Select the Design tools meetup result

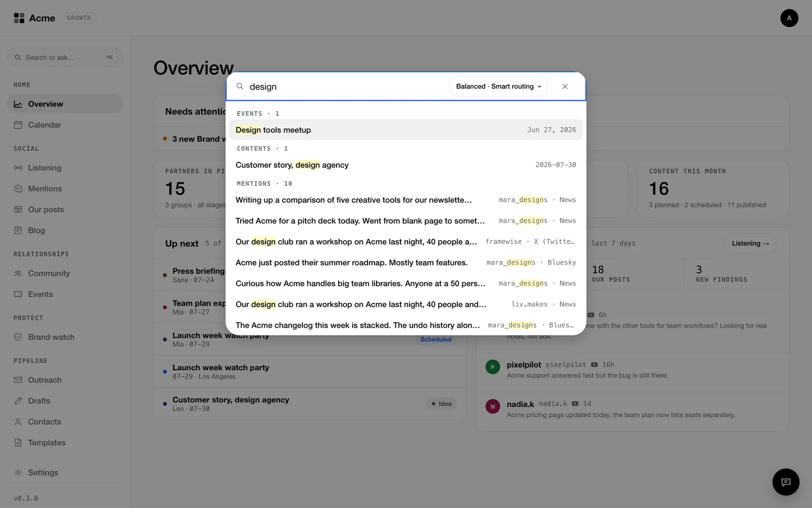[x=406, y=130]
